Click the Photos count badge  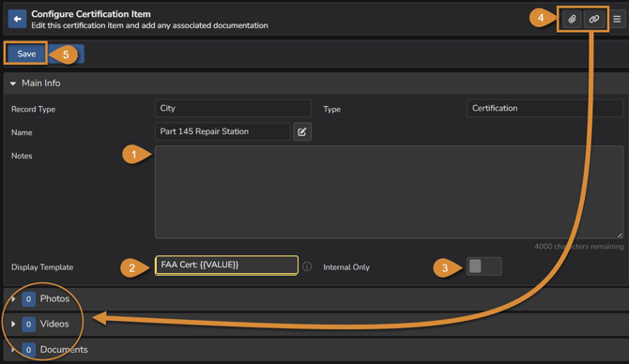(28, 299)
